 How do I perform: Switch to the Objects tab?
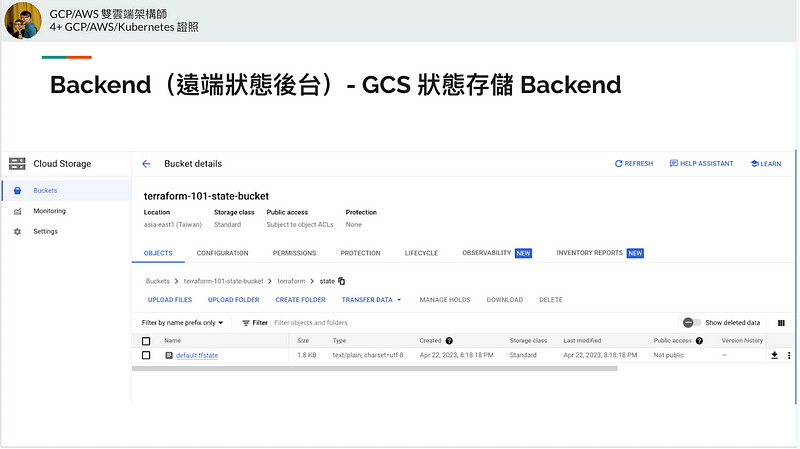click(x=158, y=253)
